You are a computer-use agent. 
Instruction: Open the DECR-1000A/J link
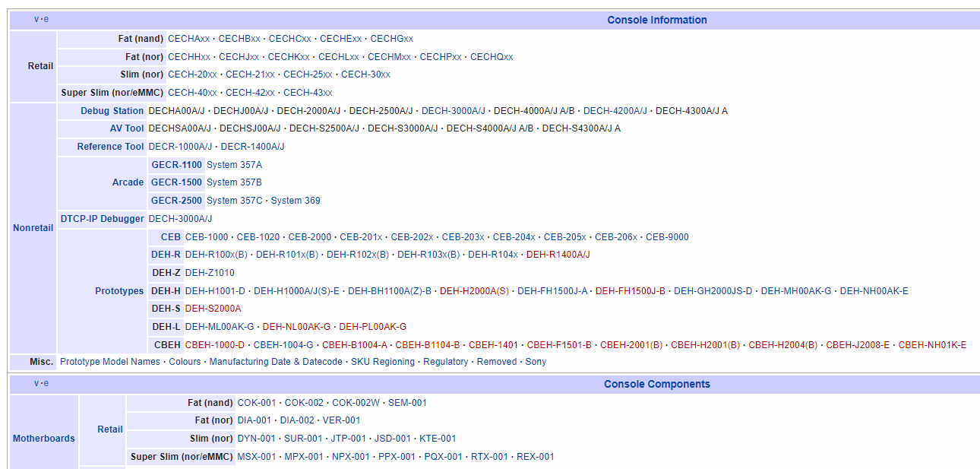tap(180, 147)
